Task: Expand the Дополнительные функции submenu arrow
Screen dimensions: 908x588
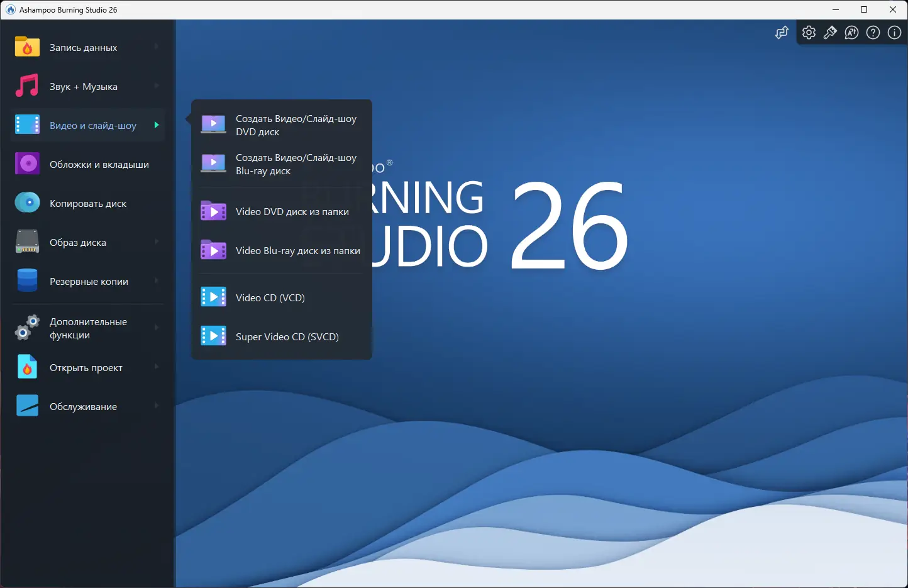Action: pos(157,327)
